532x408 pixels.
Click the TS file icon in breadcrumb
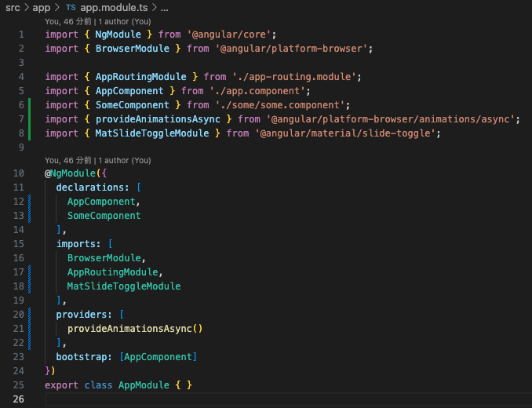71,7
